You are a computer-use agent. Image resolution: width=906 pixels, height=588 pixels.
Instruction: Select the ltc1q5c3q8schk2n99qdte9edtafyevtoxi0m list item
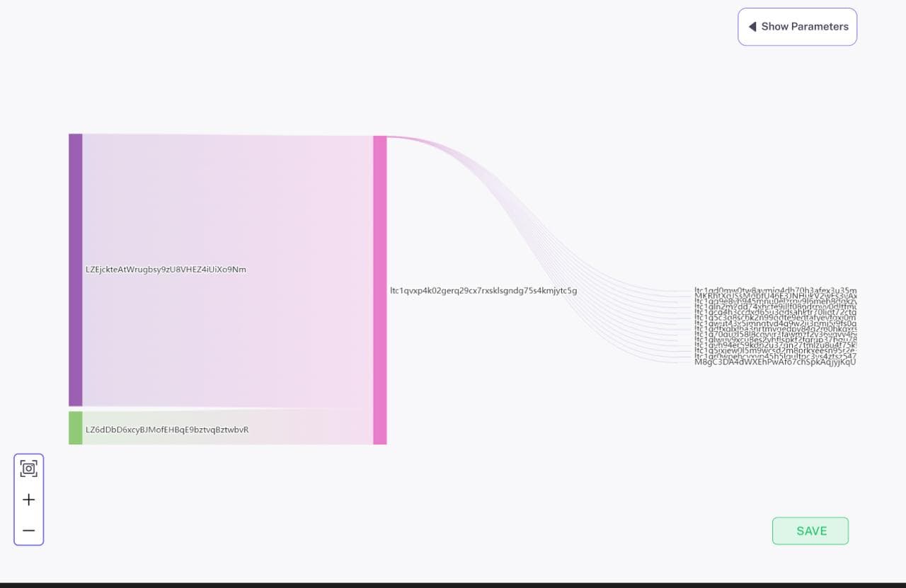point(775,318)
